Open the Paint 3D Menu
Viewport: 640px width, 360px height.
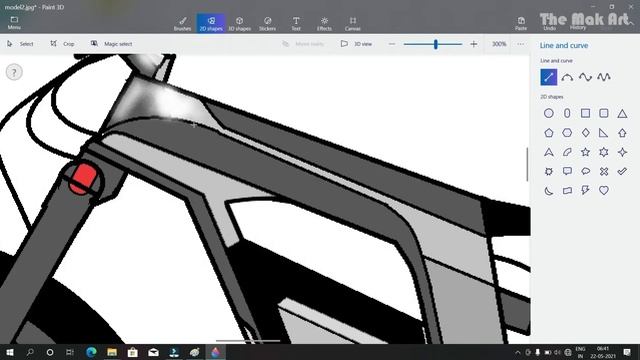pyautogui.click(x=14, y=23)
